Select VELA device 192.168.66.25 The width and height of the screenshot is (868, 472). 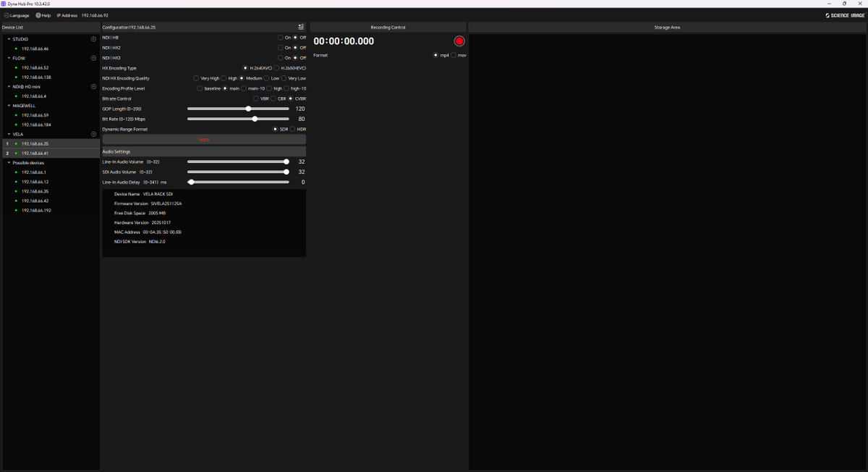click(x=50, y=143)
